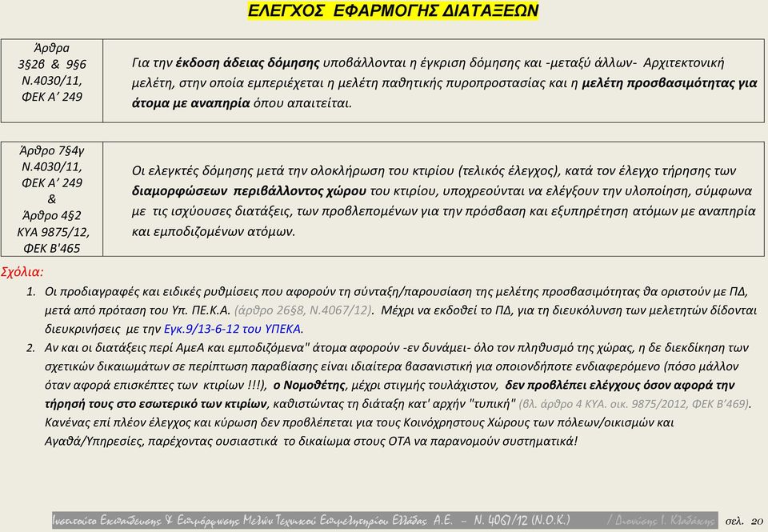Click the bold phrase έκδοση άδειας δόμησης
768x532 pixels.
point(248,62)
